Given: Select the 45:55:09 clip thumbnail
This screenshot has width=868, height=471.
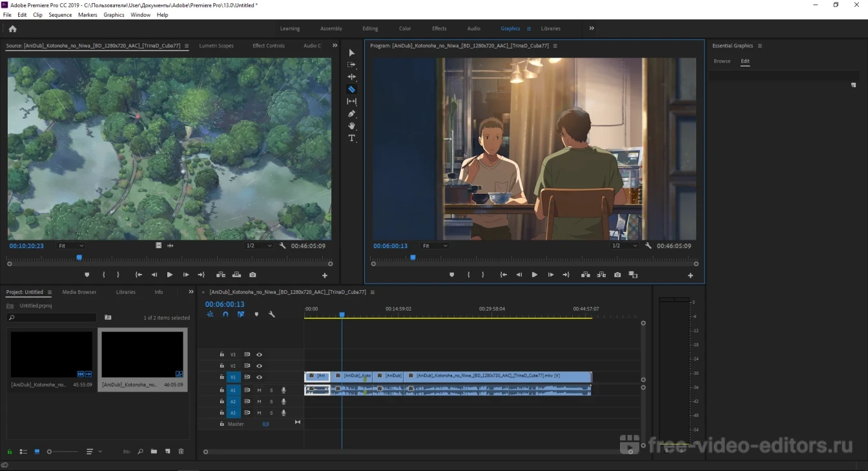Looking at the screenshot, I should [x=52, y=354].
